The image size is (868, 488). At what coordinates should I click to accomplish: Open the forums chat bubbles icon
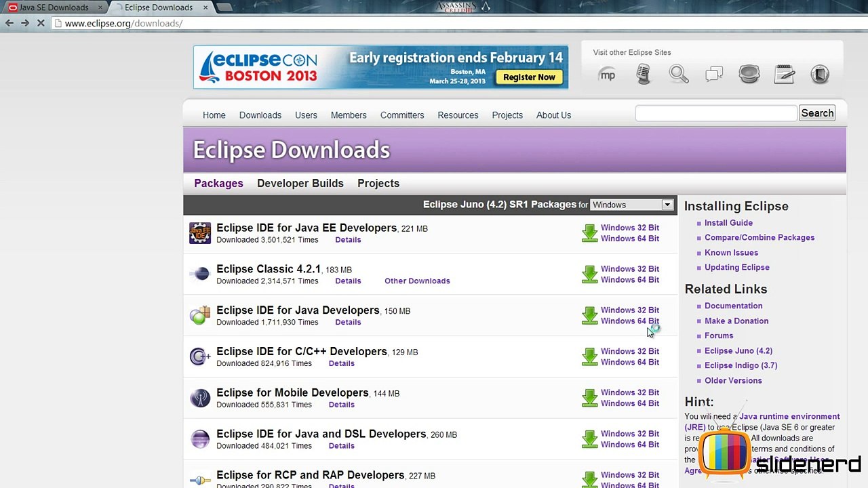(x=714, y=74)
